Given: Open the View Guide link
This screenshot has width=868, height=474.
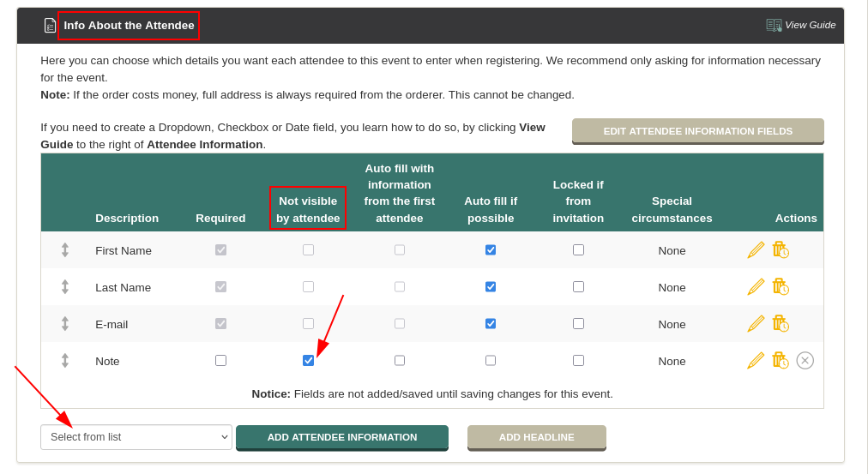Looking at the screenshot, I should pos(810,25).
